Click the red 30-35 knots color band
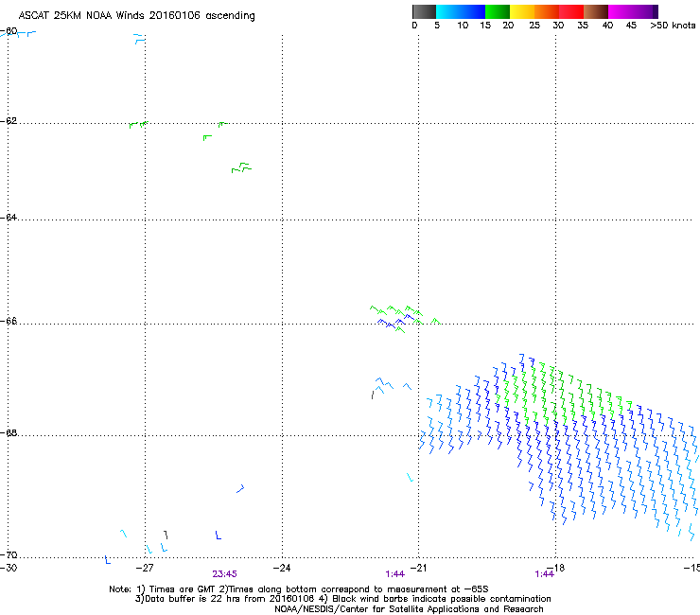Image resolution: width=700 pixels, height=615 pixels. click(571, 11)
